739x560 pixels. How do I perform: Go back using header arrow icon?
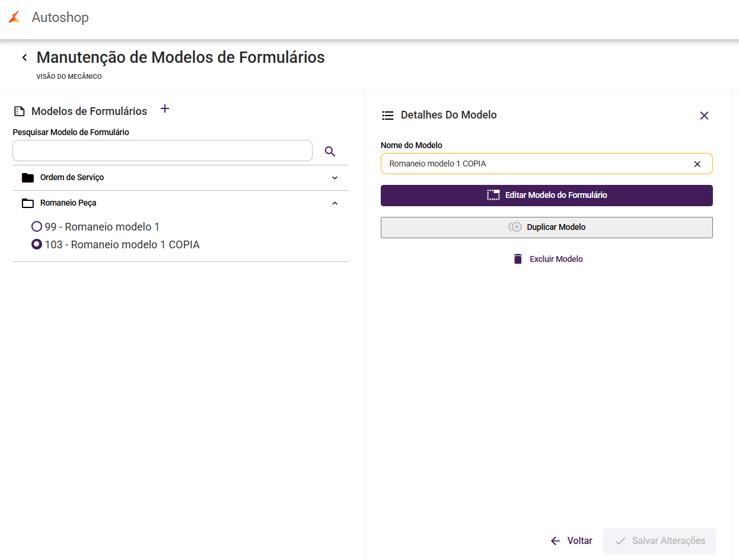(24, 57)
